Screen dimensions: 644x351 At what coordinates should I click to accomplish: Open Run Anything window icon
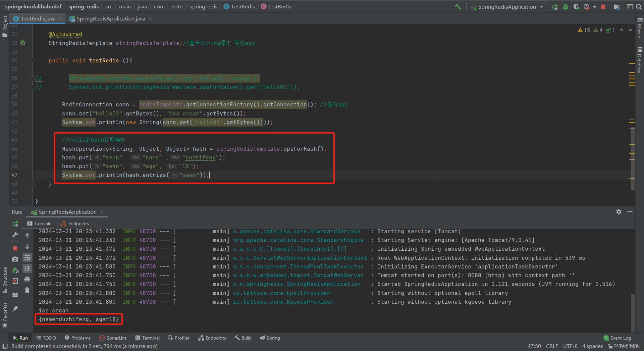(x=630, y=7)
